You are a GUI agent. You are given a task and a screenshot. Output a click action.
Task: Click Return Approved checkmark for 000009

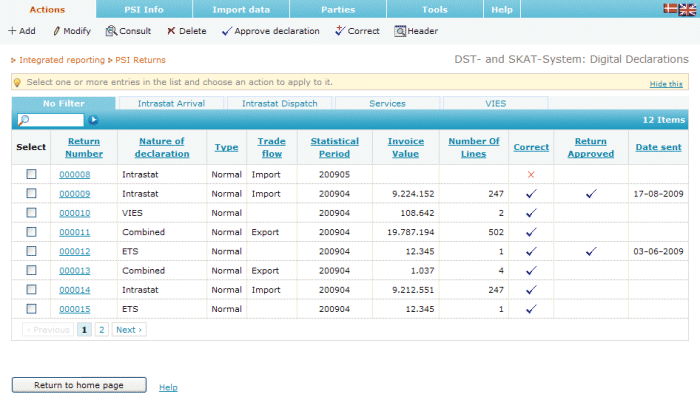pyautogui.click(x=591, y=194)
